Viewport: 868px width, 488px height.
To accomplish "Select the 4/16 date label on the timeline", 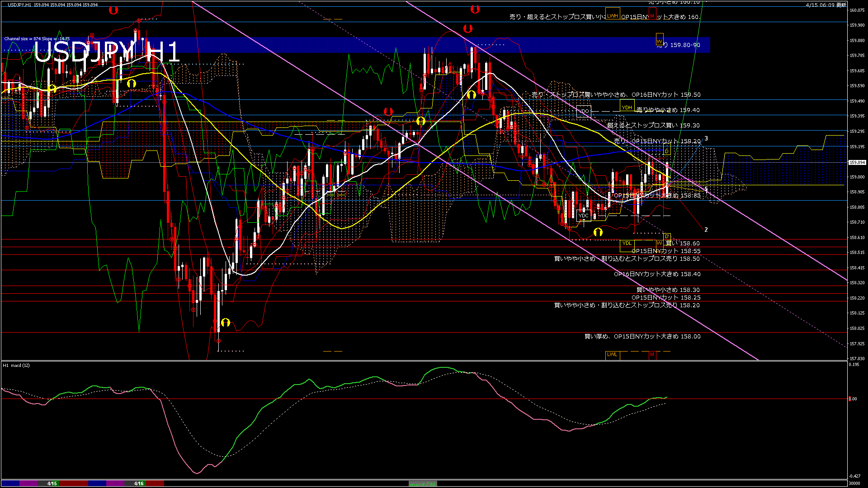I will [x=139, y=483].
